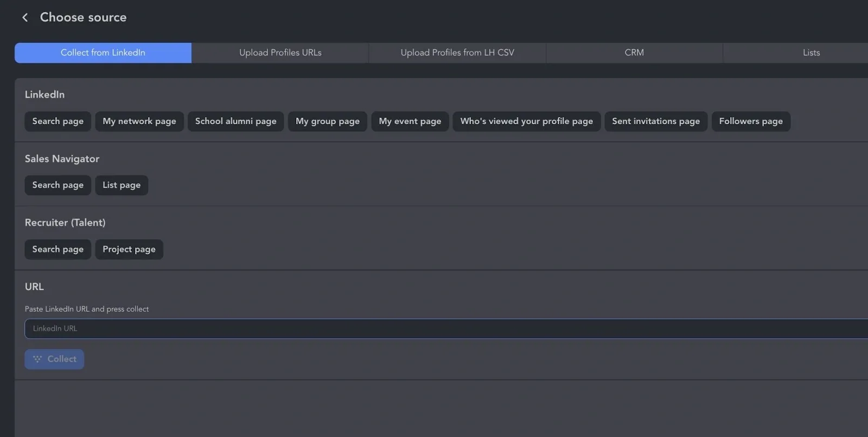868x437 pixels.
Task: Click the Collect button
Action: [x=54, y=359]
